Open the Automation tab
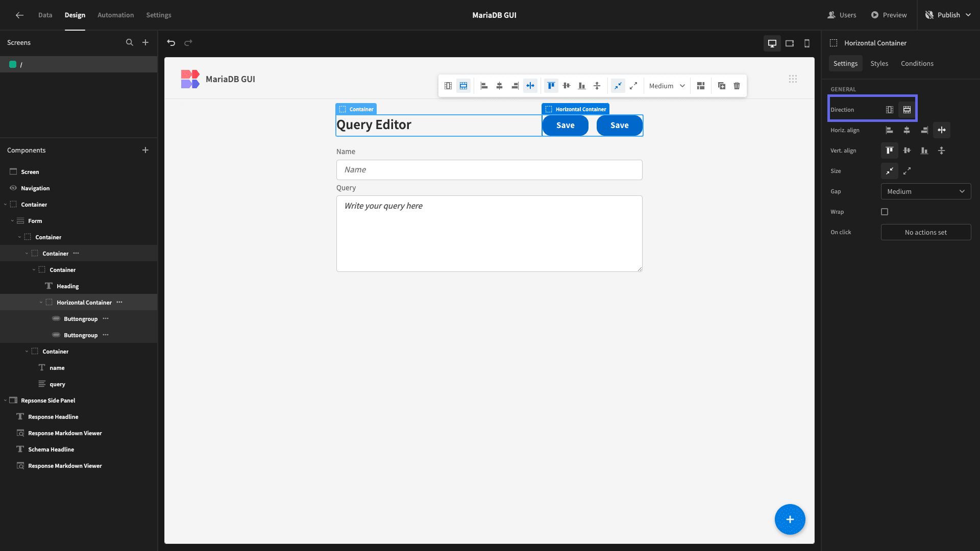The width and height of the screenshot is (980, 551). 115,15
